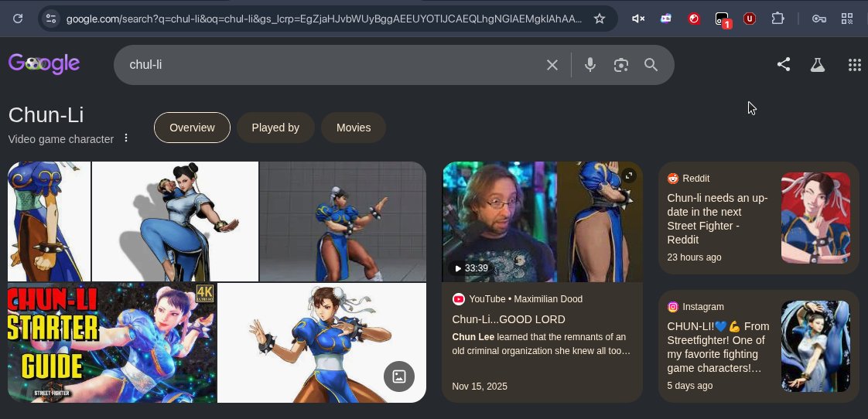Open the extension with the red 1 badge
This screenshot has width=868, height=419.
tap(723, 20)
